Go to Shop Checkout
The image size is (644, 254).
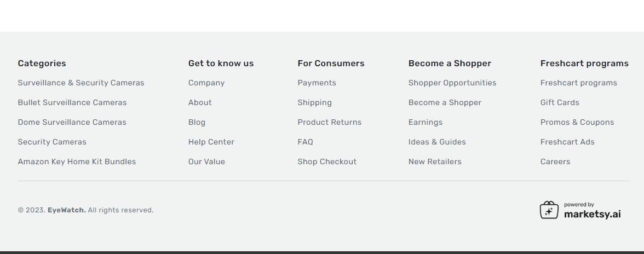tap(327, 161)
